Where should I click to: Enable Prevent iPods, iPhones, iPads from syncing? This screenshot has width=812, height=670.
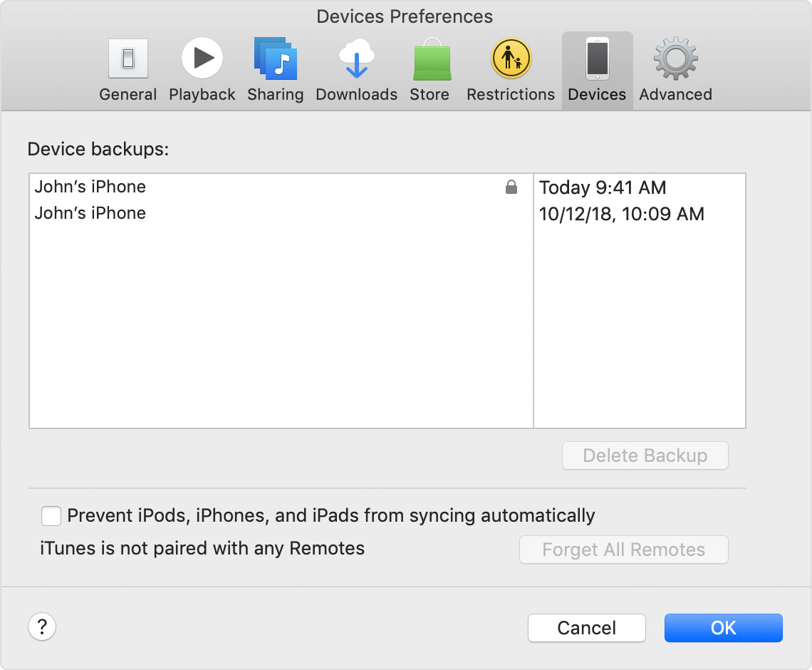click(x=51, y=516)
